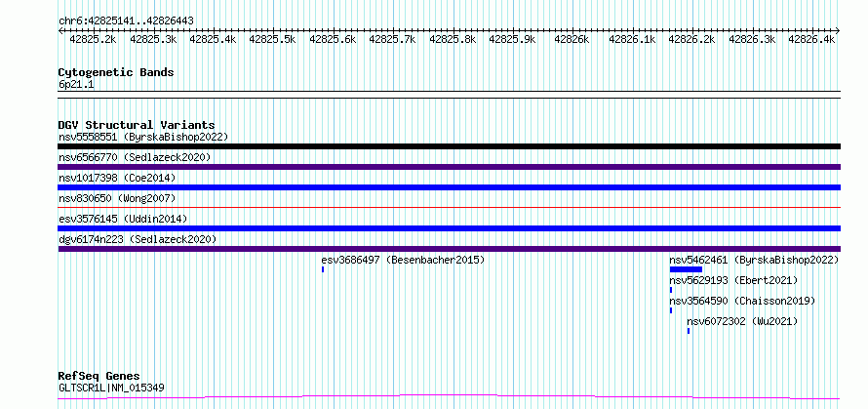This screenshot has height=409, width=868.
Task: Click the 42825.2k ruler tick label
Action: (x=93, y=39)
